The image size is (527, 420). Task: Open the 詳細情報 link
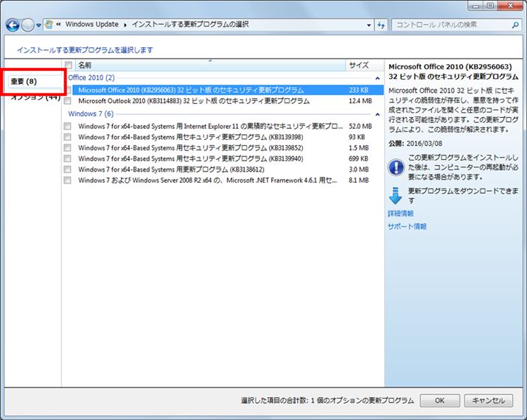[x=401, y=214]
